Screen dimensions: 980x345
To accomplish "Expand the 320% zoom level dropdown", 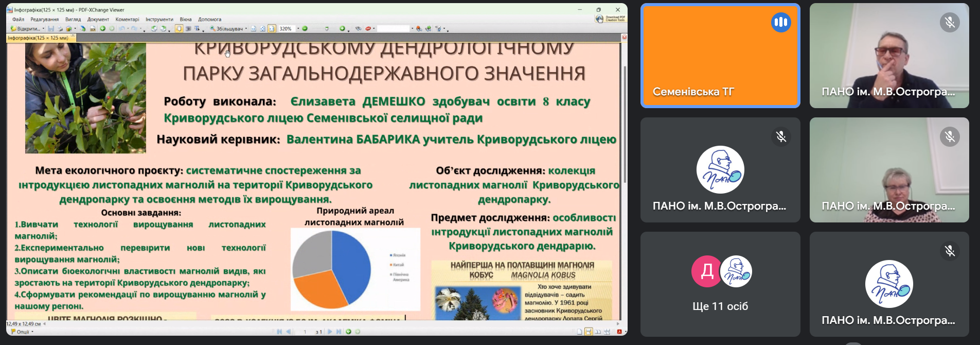I will [298, 29].
